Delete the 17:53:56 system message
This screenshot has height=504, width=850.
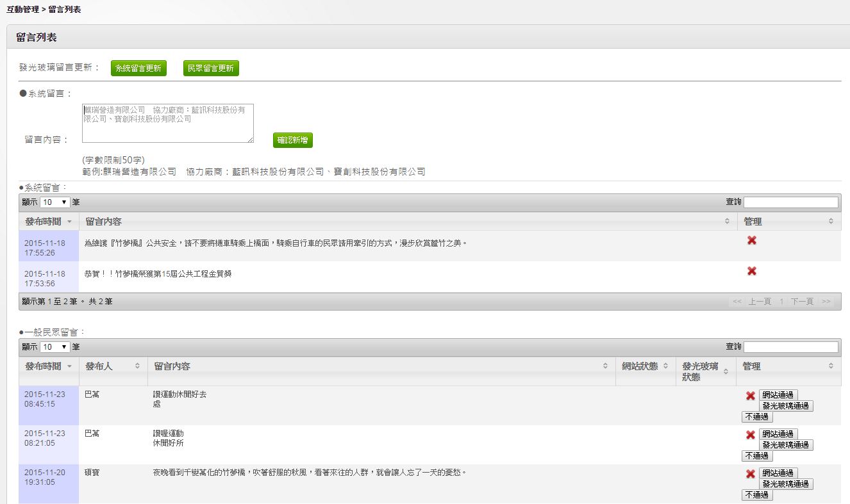tap(752, 271)
